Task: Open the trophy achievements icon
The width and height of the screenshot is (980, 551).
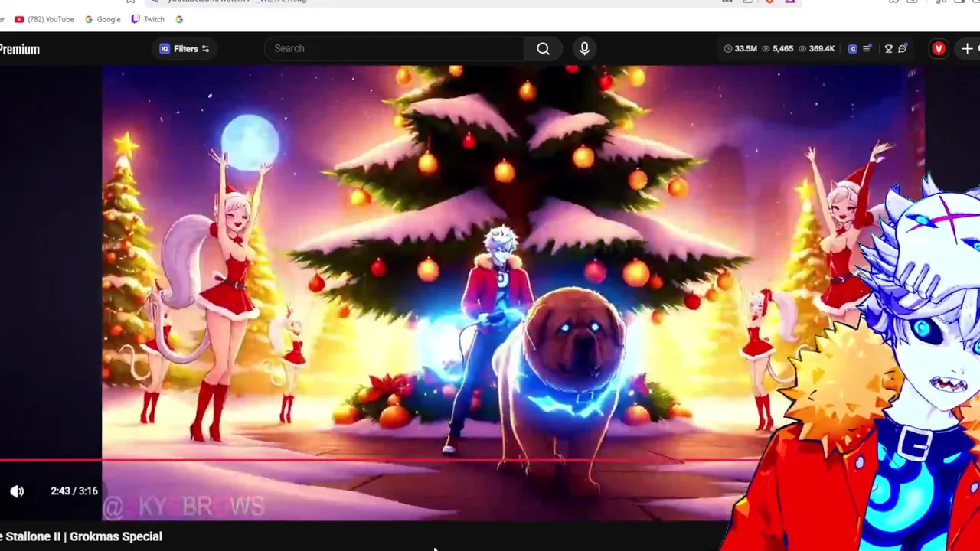Action: [888, 48]
